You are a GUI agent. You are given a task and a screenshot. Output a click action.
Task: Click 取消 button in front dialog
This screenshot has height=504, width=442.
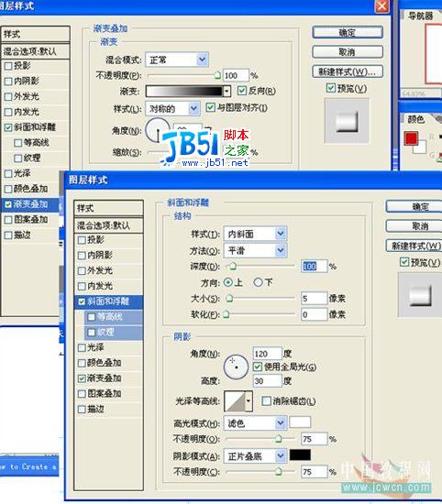click(x=414, y=226)
